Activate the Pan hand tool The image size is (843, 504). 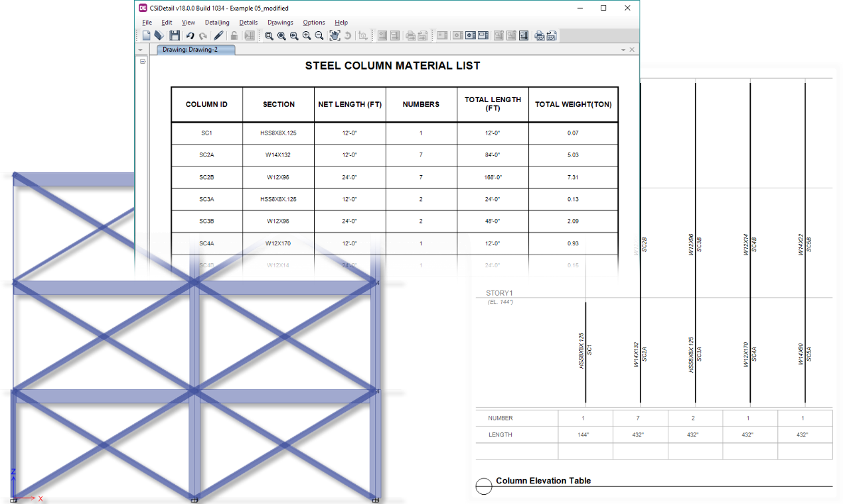coord(335,36)
